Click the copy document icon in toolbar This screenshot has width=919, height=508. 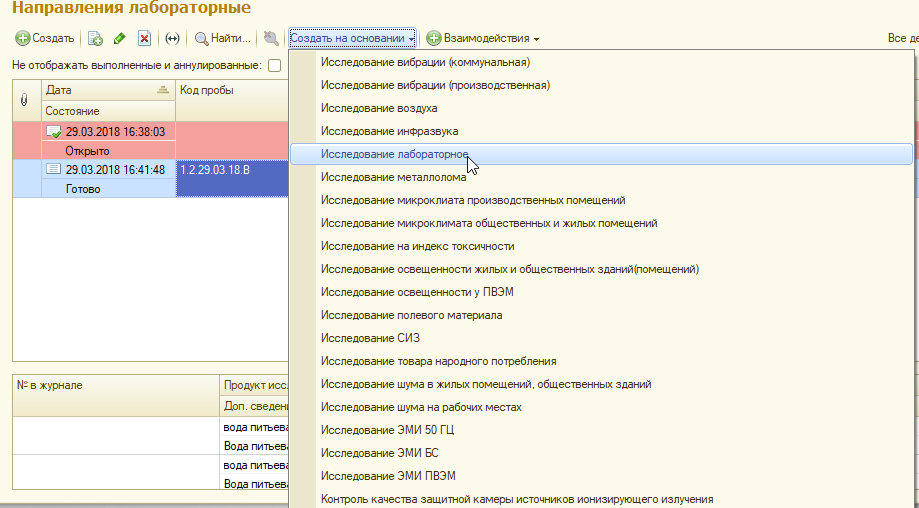(x=95, y=39)
